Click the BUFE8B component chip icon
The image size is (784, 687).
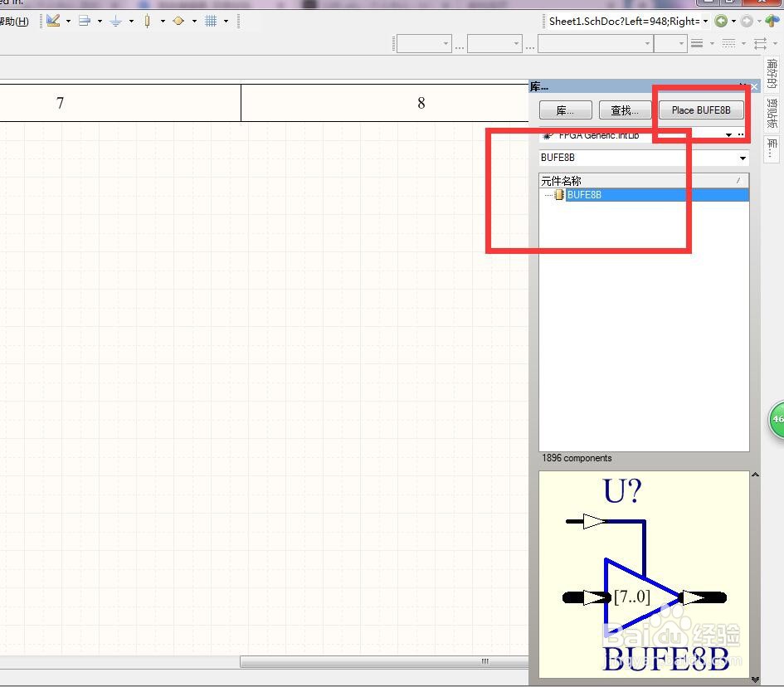pyautogui.click(x=559, y=195)
